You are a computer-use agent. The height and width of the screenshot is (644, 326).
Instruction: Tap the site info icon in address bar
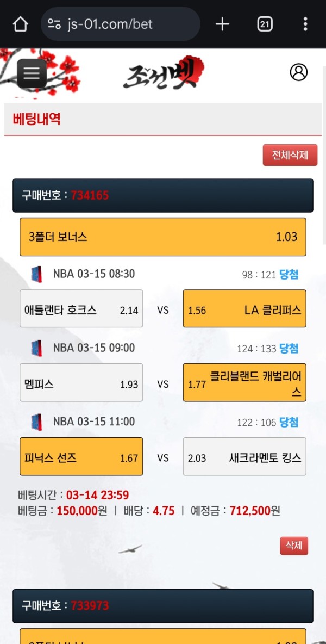[x=54, y=24]
